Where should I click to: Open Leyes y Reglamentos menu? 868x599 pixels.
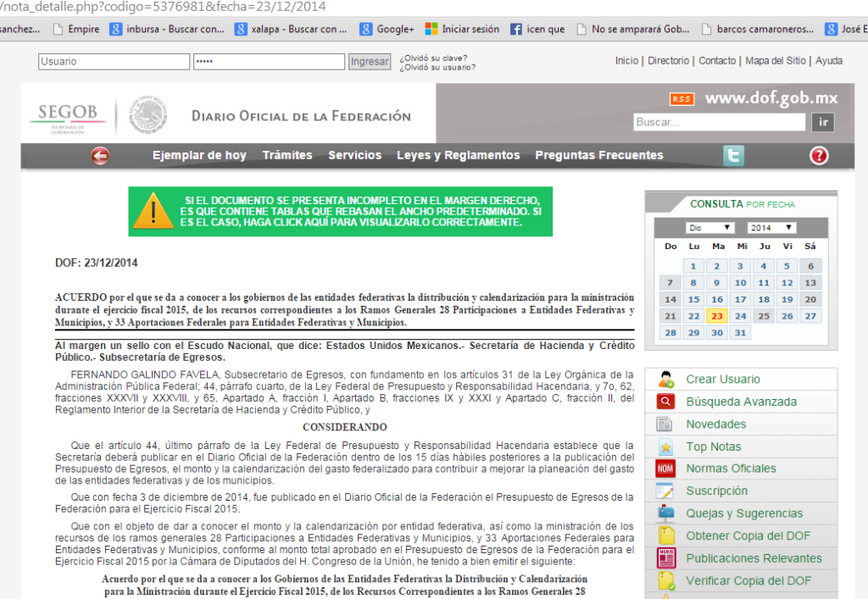coord(459,155)
